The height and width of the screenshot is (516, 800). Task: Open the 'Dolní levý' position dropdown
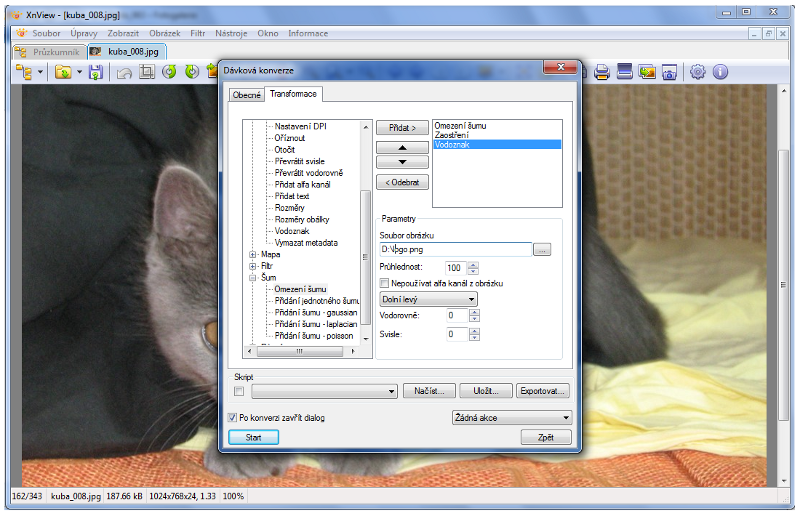428,299
